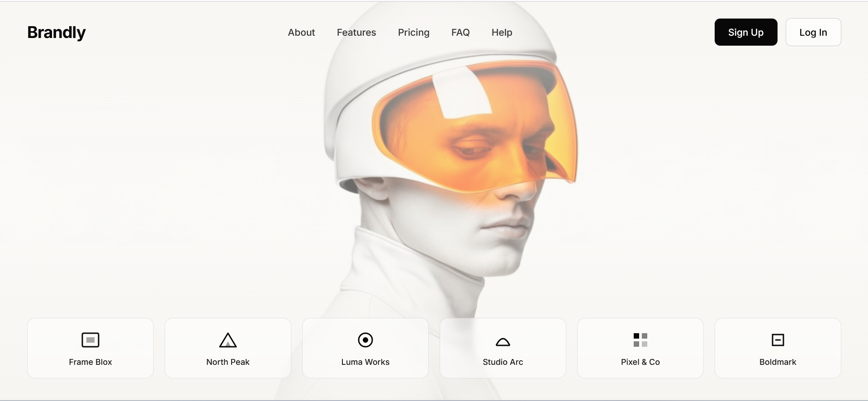Click the Boldmark square icon
This screenshot has height=401, width=868.
tap(778, 340)
